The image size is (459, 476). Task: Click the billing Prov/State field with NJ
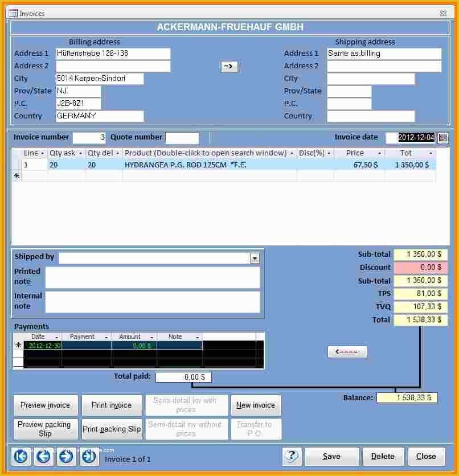pyautogui.click(x=79, y=91)
